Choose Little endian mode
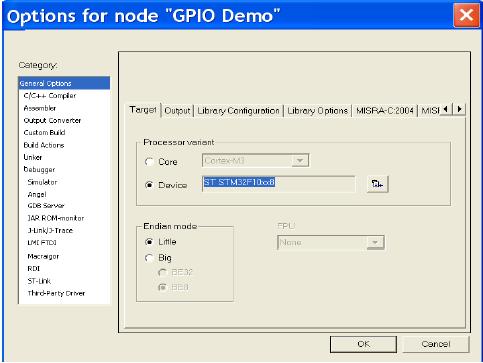483x363 pixels. coord(149,242)
